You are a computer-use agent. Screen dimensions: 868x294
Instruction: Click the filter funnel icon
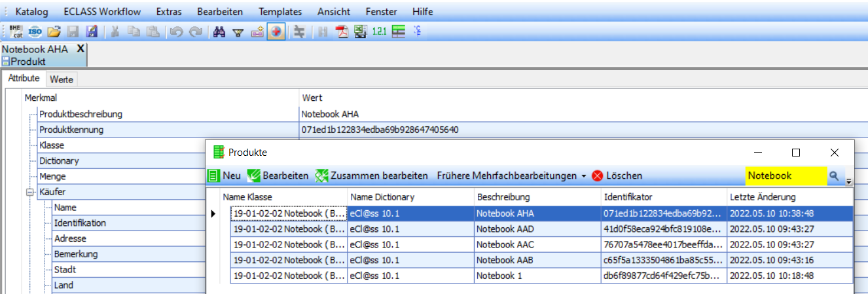[238, 31]
